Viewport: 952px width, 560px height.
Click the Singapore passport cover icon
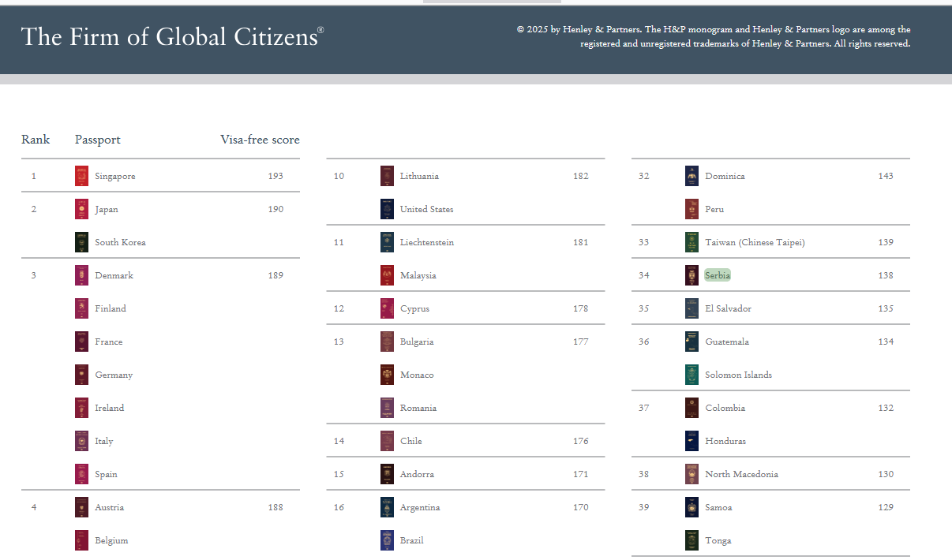click(81, 175)
